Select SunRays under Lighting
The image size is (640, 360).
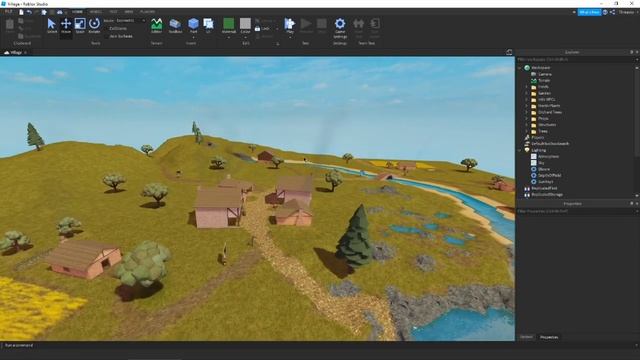coord(546,182)
